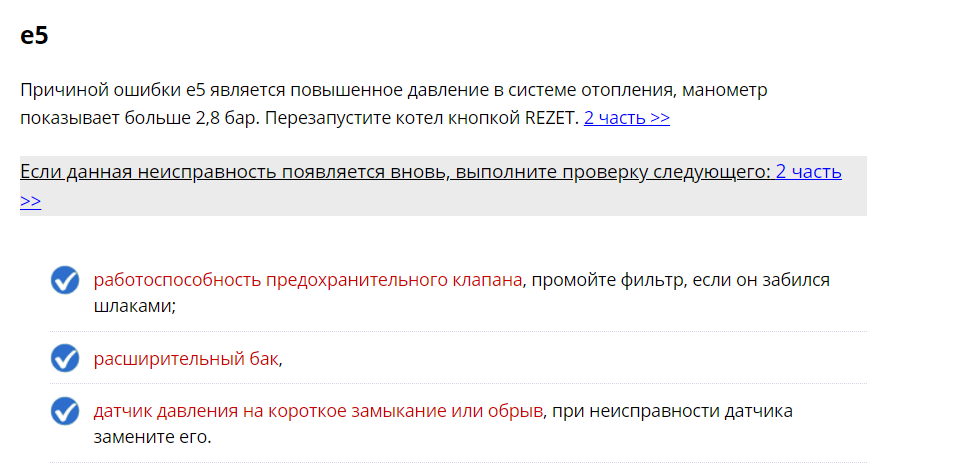Open the 2 часть link after REZET
Image resolution: width=978 pixels, height=475 pixels.
click(x=627, y=118)
